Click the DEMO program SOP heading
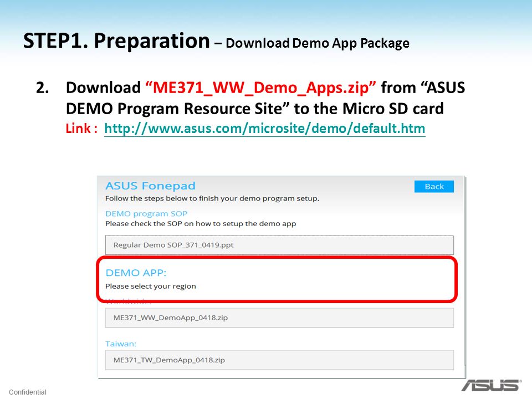The image size is (532, 399). point(146,214)
